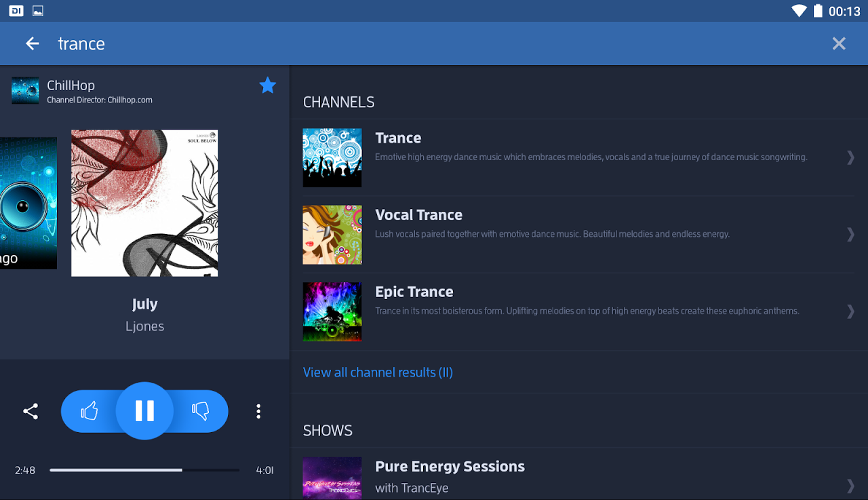Tap the Wi-Fi status icon
This screenshot has height=500, width=868.
point(799,11)
